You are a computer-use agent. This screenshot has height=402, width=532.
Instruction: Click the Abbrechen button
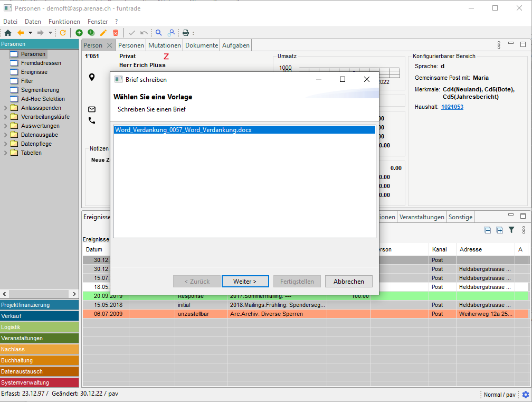tap(348, 282)
